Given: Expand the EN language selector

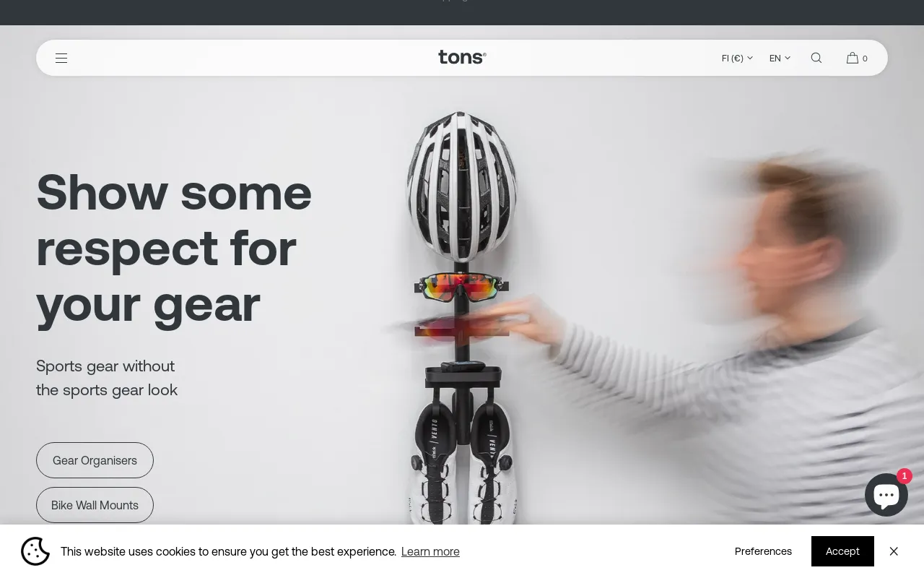Looking at the screenshot, I should [780, 58].
